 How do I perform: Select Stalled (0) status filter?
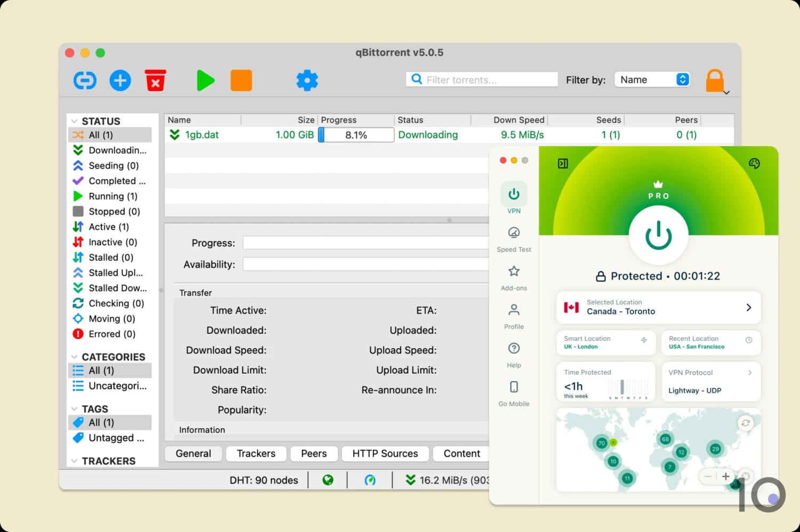point(110,257)
